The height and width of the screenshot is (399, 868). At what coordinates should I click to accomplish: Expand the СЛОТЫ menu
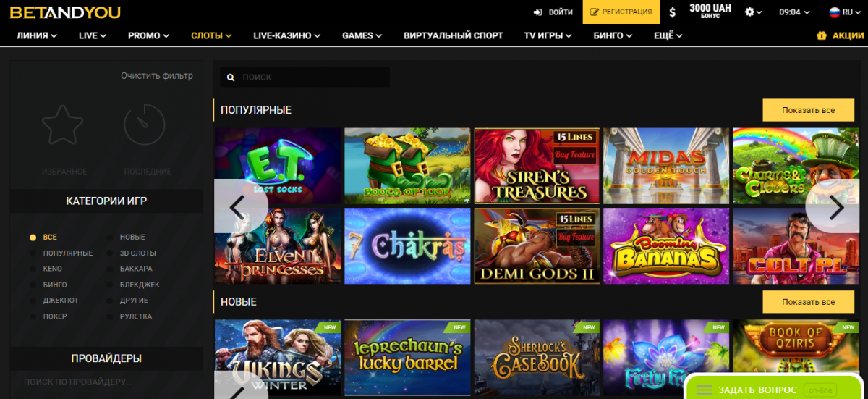(211, 35)
